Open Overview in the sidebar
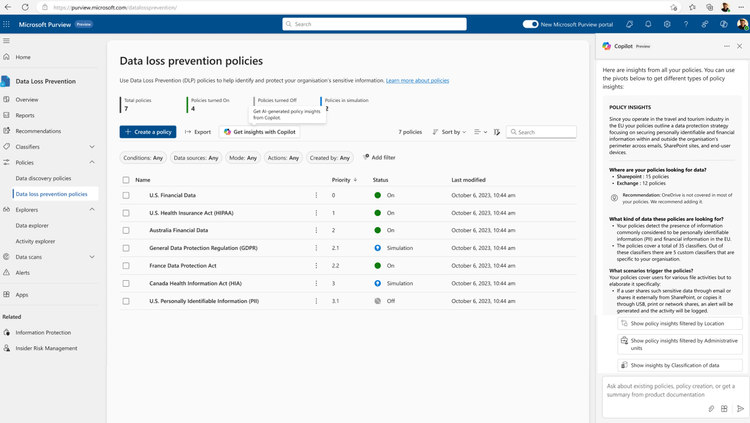Viewport: 750px width, 423px height. pyautogui.click(x=27, y=100)
